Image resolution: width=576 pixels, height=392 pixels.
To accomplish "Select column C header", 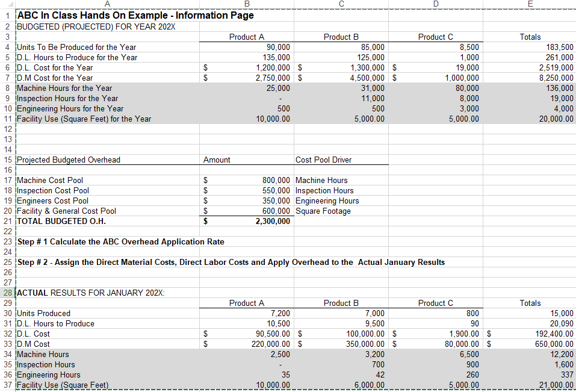I will (341, 4).
